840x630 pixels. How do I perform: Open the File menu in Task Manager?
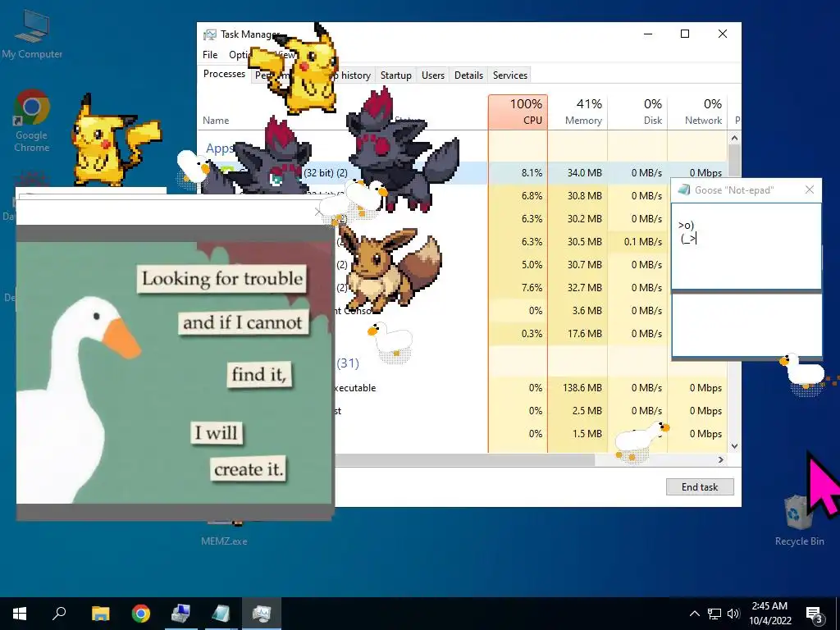[210, 55]
